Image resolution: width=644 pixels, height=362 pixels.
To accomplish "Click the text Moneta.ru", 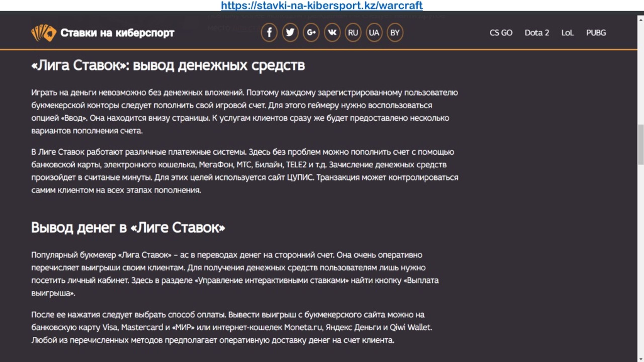I will tap(303, 328).
